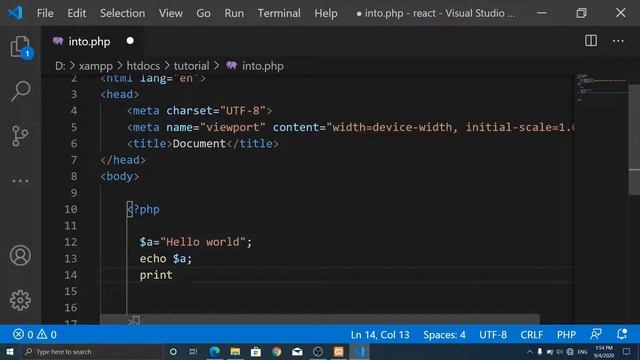Click the '</head>' closing tag line 7
Image resolution: width=640 pixels, height=360 pixels.
pyautogui.click(x=123, y=160)
